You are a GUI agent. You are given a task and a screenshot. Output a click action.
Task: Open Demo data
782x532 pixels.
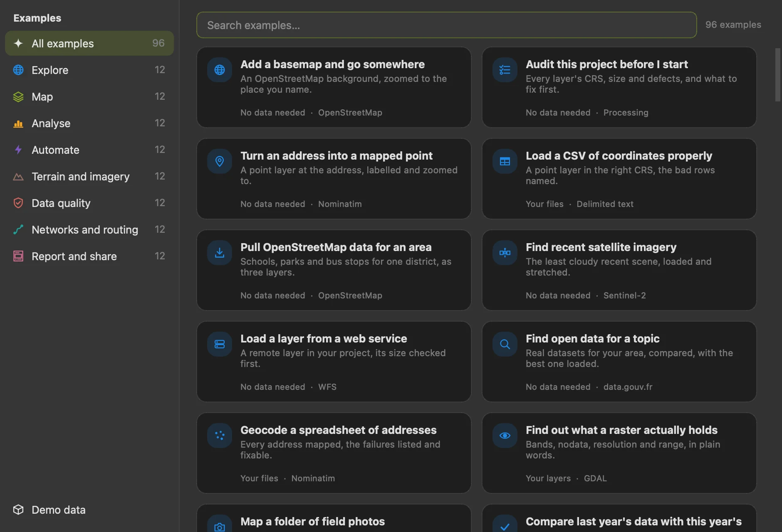tap(89, 510)
